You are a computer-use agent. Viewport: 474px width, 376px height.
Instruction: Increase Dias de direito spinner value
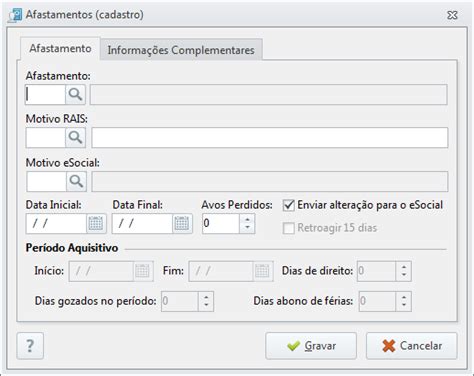pyautogui.click(x=404, y=267)
